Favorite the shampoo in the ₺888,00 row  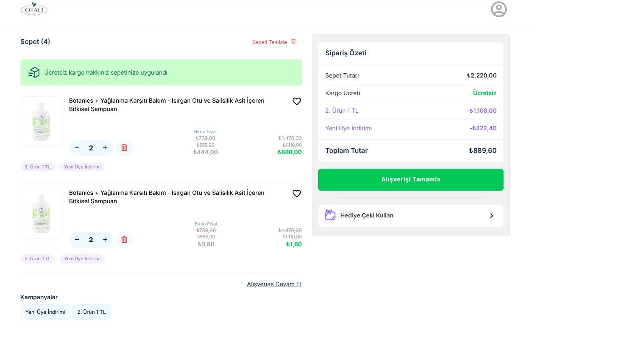[x=297, y=101]
